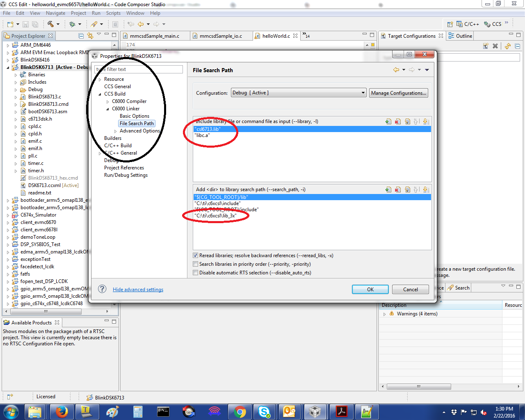The width and height of the screenshot is (525, 420).
Task: Move selected search path entry down
Action: (x=426, y=189)
